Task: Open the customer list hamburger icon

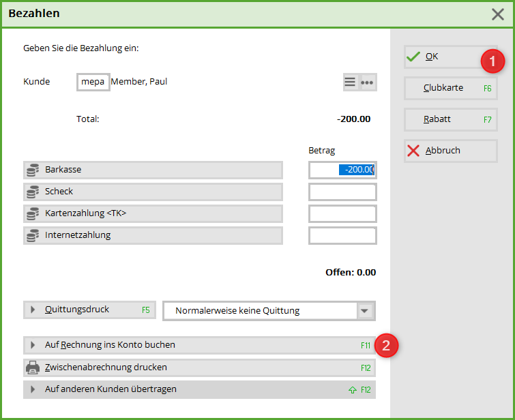Action: (x=350, y=82)
